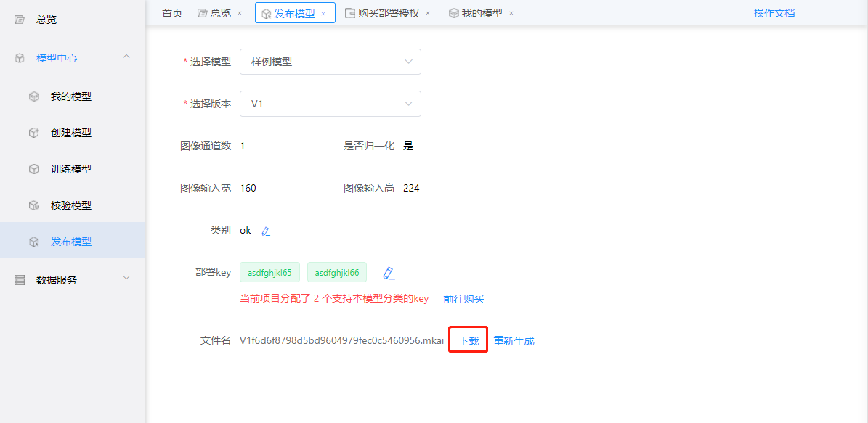Click the 图像输入高 value 224

[411, 188]
